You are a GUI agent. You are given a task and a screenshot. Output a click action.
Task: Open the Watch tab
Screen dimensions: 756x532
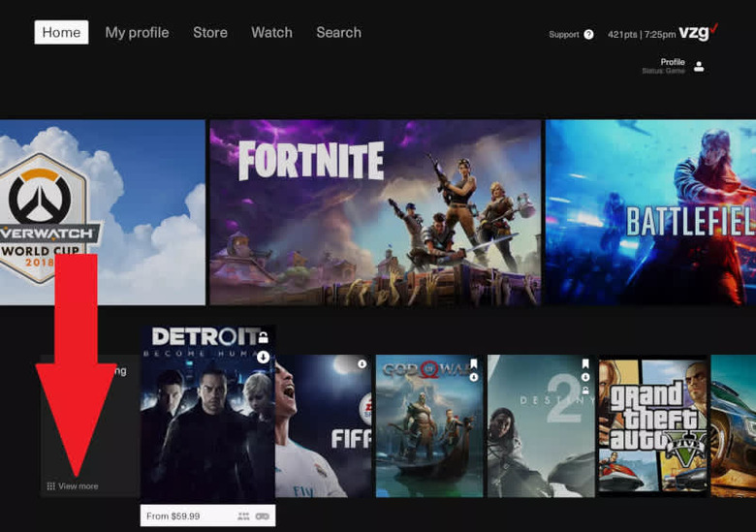[271, 32]
